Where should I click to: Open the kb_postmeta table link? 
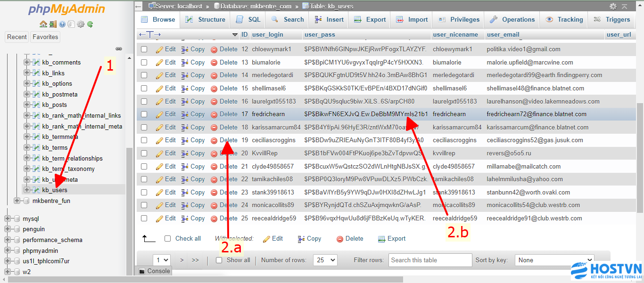[60, 95]
